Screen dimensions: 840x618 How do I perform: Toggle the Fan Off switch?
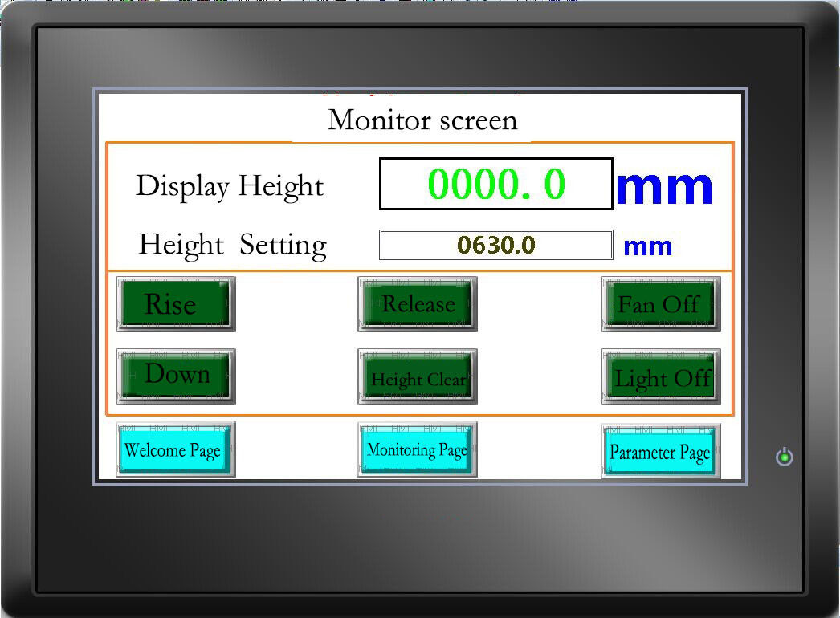[x=660, y=304]
